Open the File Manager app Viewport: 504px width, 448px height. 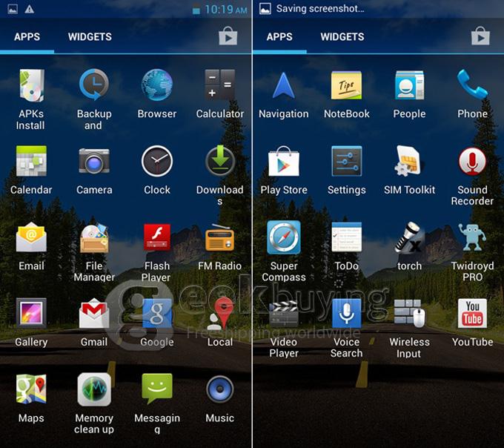94,238
